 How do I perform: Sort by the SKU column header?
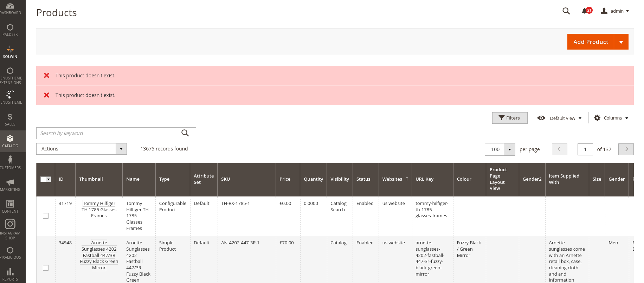246,179
